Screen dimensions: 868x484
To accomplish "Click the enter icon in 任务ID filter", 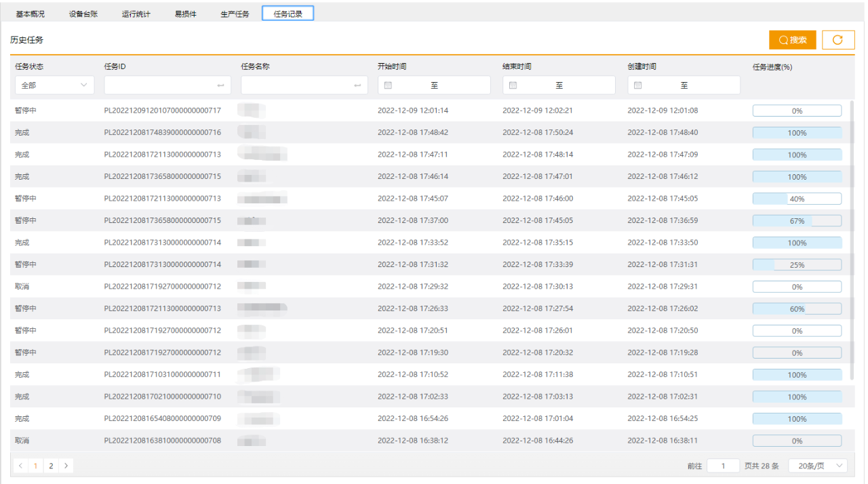I will point(220,85).
